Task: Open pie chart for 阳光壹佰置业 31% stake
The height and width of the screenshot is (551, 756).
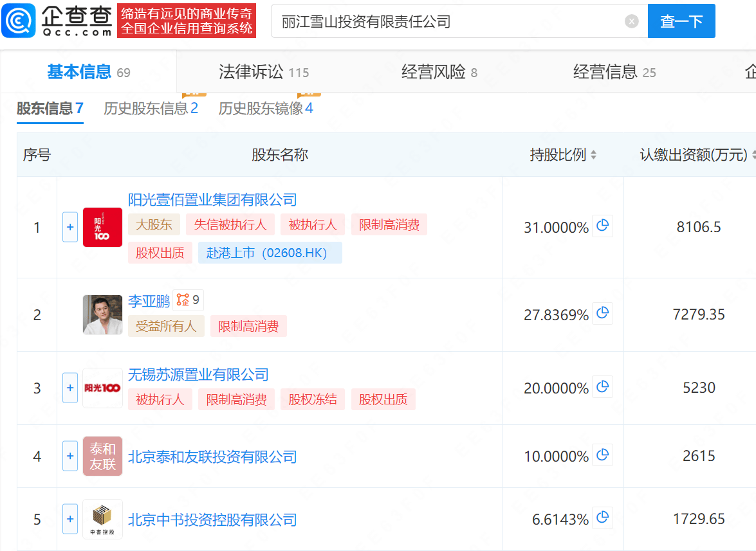Action: tap(602, 226)
